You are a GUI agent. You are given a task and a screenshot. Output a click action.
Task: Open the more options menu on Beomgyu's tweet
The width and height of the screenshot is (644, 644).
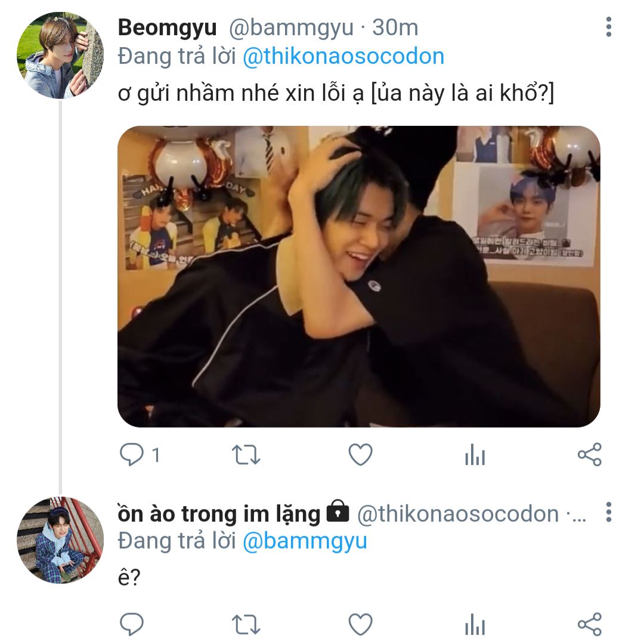click(608, 27)
